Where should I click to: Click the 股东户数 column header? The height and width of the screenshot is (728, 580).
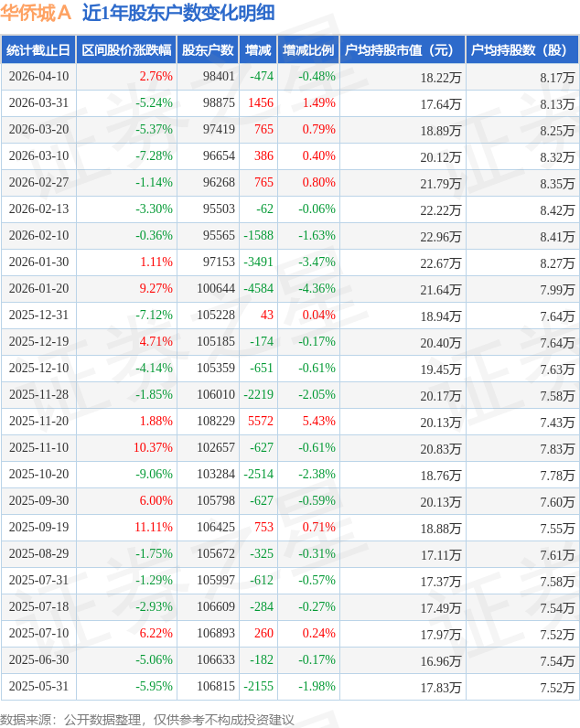206,49
